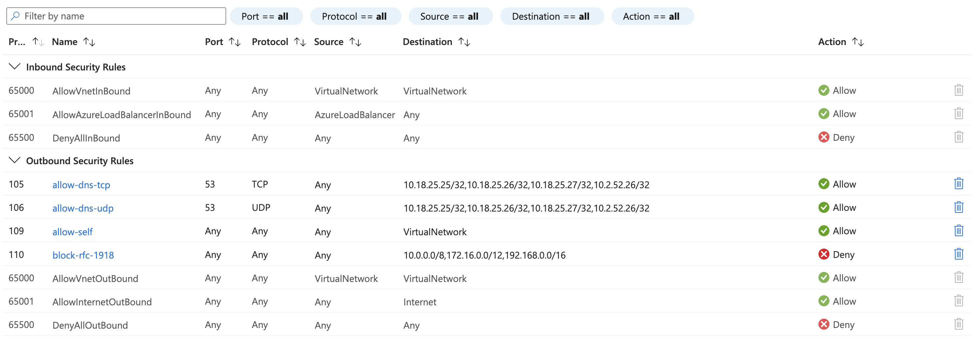
Task: Sort rules by the Name column
Action: pyautogui.click(x=89, y=42)
